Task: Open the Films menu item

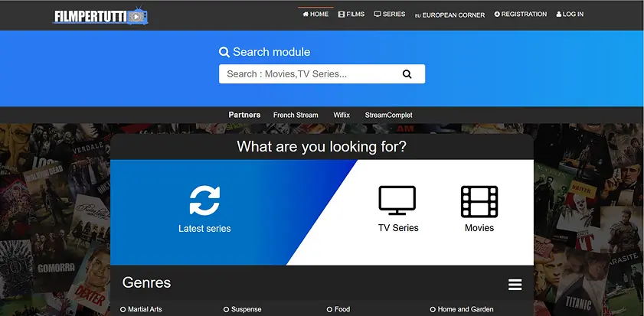Action: [x=351, y=14]
